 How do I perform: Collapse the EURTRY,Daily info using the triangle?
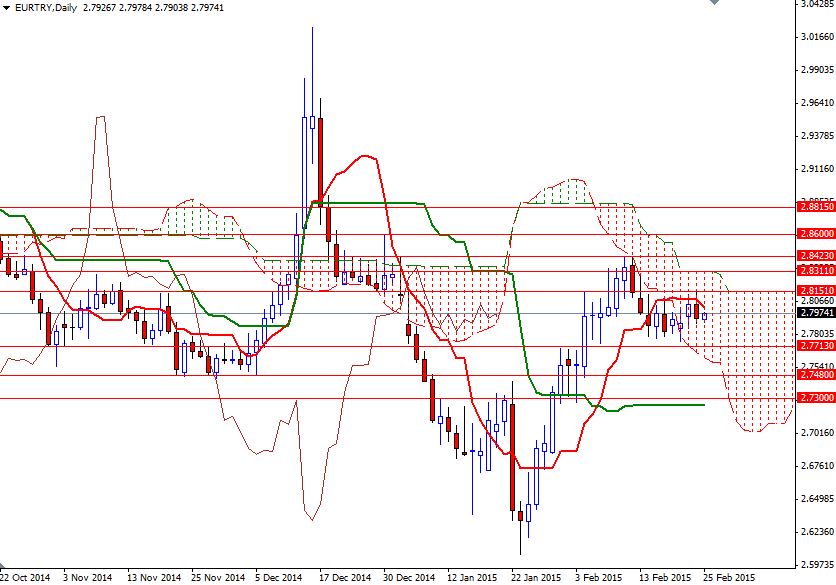(7, 7)
